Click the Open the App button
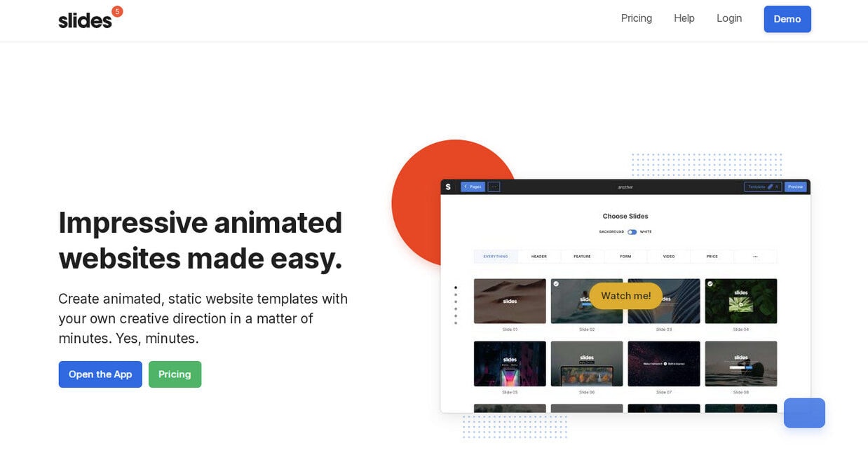This screenshot has width=868, height=455. pos(100,374)
